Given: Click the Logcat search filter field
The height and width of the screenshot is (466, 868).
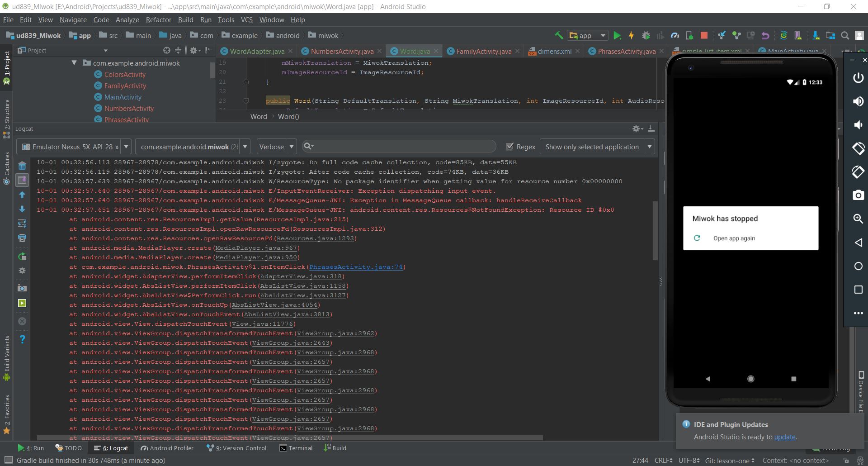Looking at the screenshot, I should coord(398,146).
